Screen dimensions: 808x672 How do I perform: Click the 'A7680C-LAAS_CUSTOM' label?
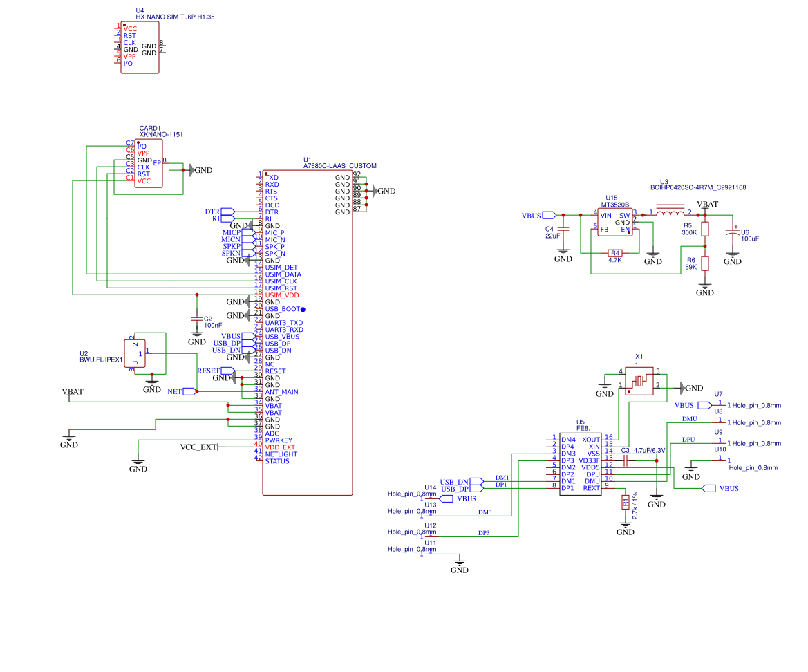point(340,166)
